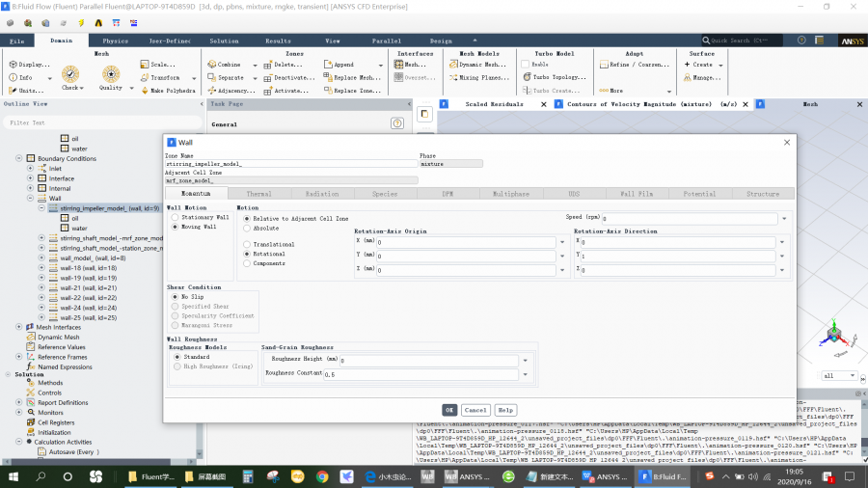Select Translational wall motion
Viewport: 868px width, 488px height.
pyautogui.click(x=247, y=244)
